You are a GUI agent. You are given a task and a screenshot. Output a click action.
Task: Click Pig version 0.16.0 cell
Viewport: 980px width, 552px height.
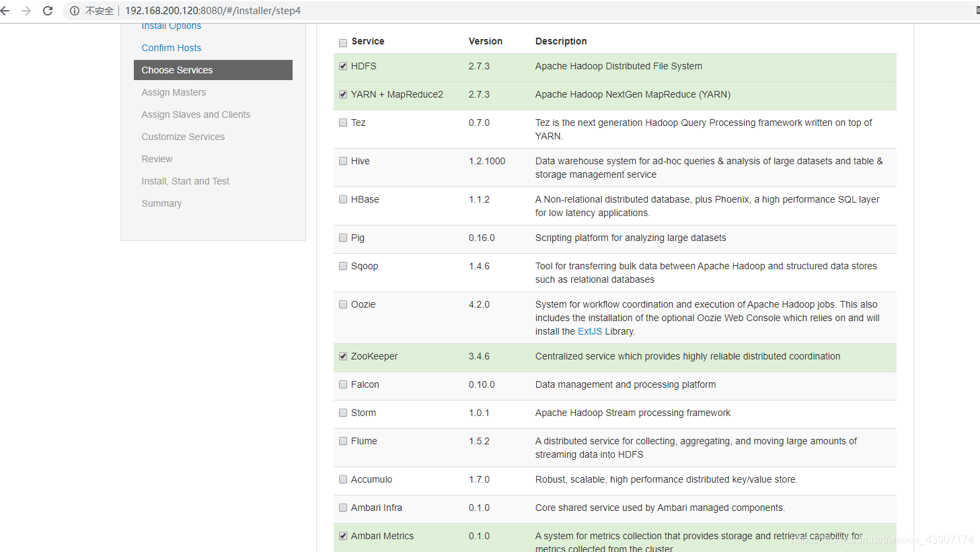pyautogui.click(x=482, y=238)
